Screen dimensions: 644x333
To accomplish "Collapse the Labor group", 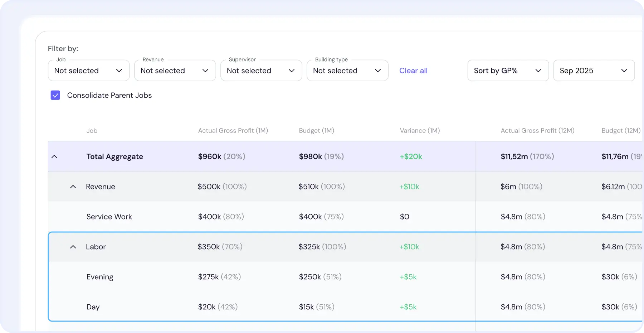I will tap(73, 247).
